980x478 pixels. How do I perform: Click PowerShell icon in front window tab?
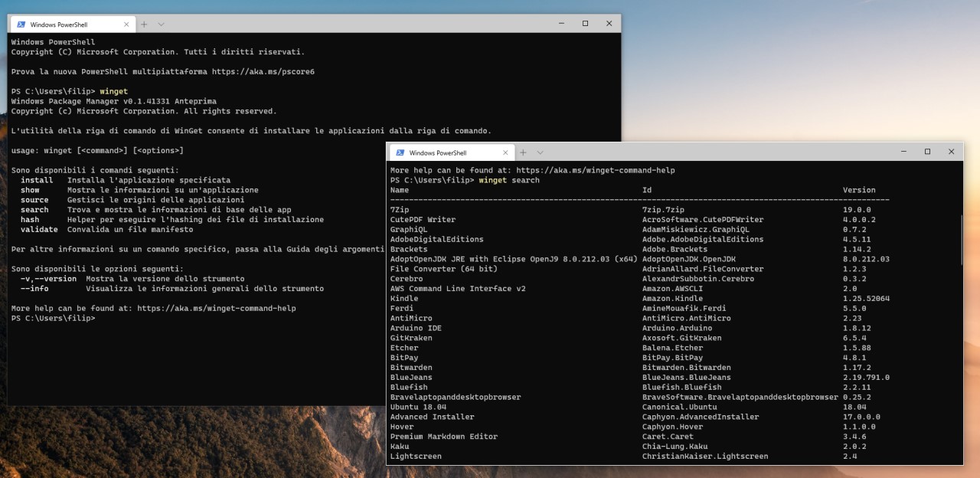400,152
